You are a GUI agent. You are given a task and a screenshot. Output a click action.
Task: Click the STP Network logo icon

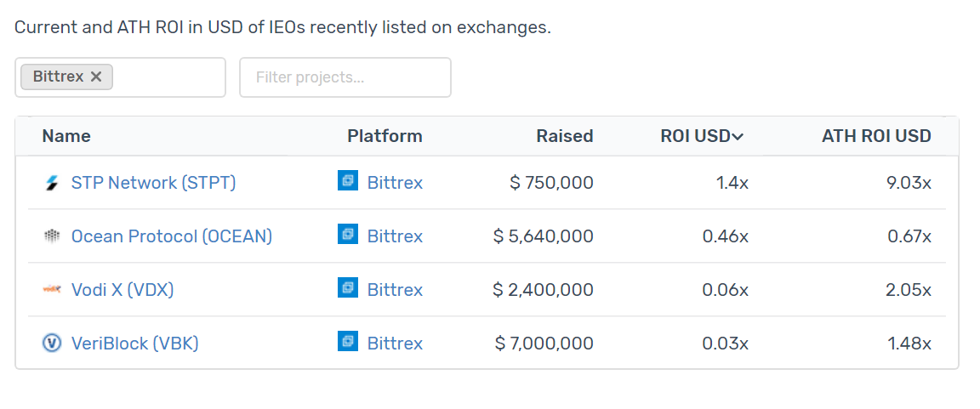(x=52, y=183)
